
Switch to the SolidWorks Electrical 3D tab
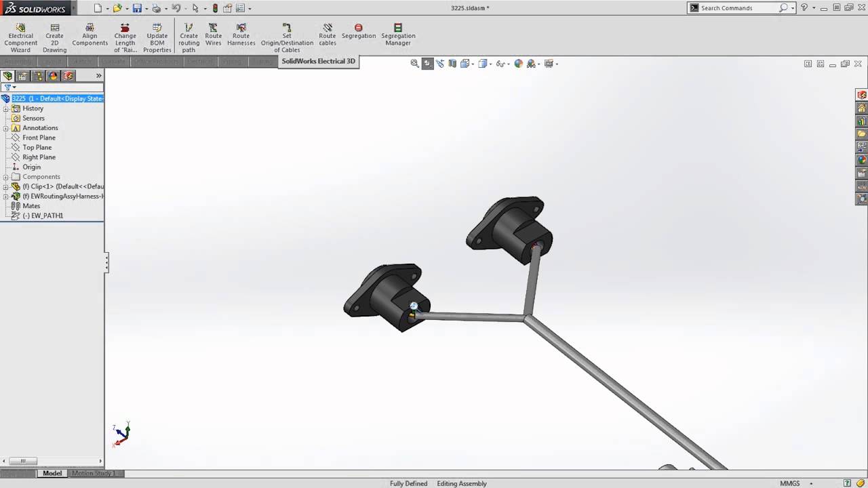tap(318, 61)
